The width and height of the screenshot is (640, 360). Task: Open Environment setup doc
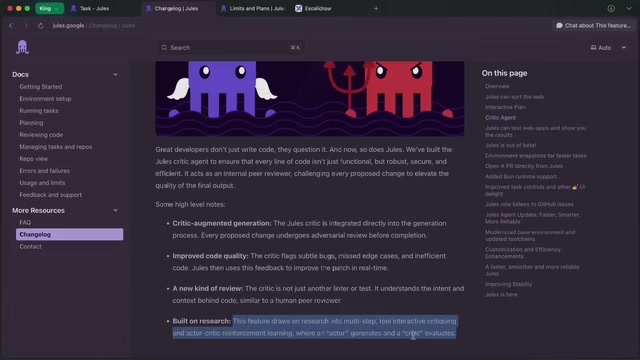coord(45,99)
